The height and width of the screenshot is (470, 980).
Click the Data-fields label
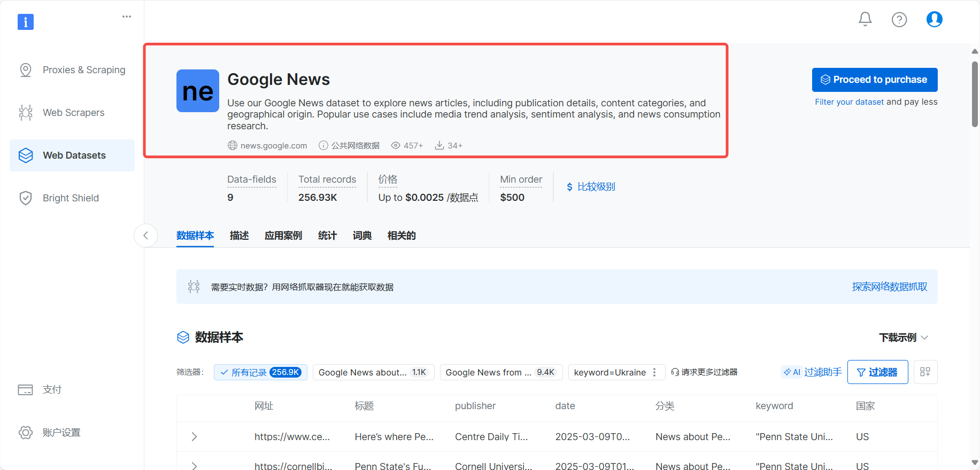click(x=252, y=179)
